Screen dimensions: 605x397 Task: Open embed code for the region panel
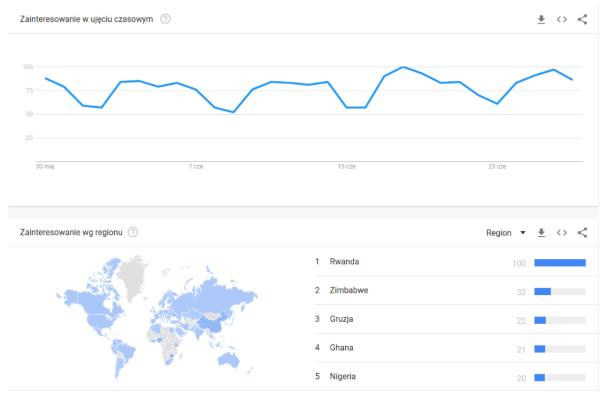(562, 233)
